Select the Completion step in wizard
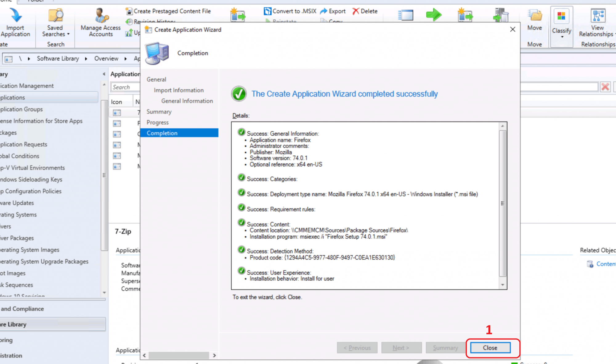 [162, 133]
